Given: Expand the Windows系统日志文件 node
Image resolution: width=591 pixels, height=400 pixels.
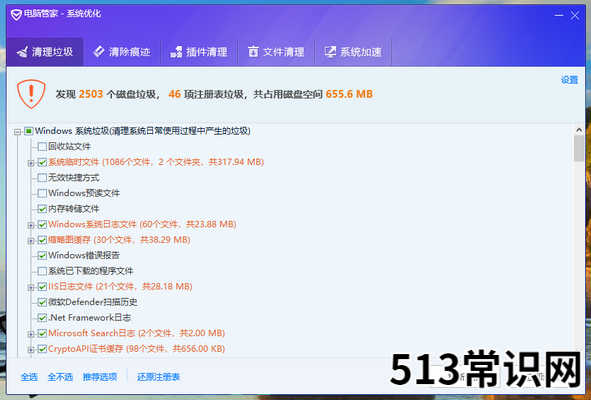Looking at the screenshot, I should (31, 225).
